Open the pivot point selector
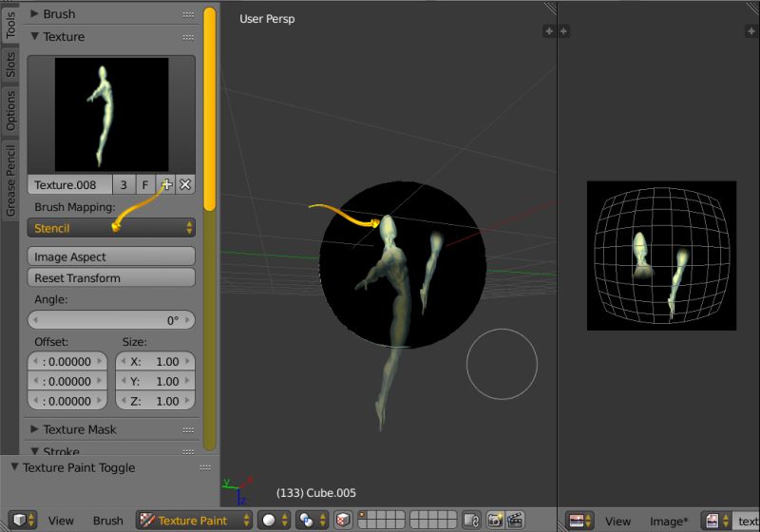The height and width of the screenshot is (532, 760). [312, 521]
